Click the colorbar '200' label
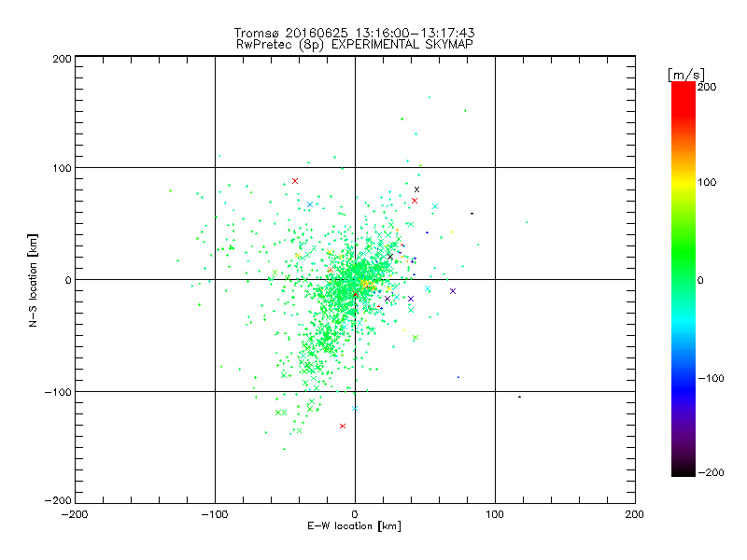The image size is (747, 560). point(707,87)
